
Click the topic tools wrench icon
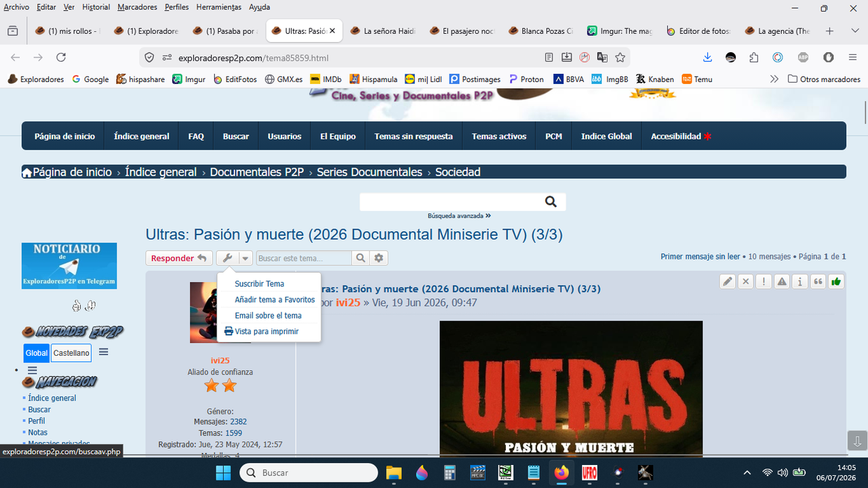pos(227,258)
